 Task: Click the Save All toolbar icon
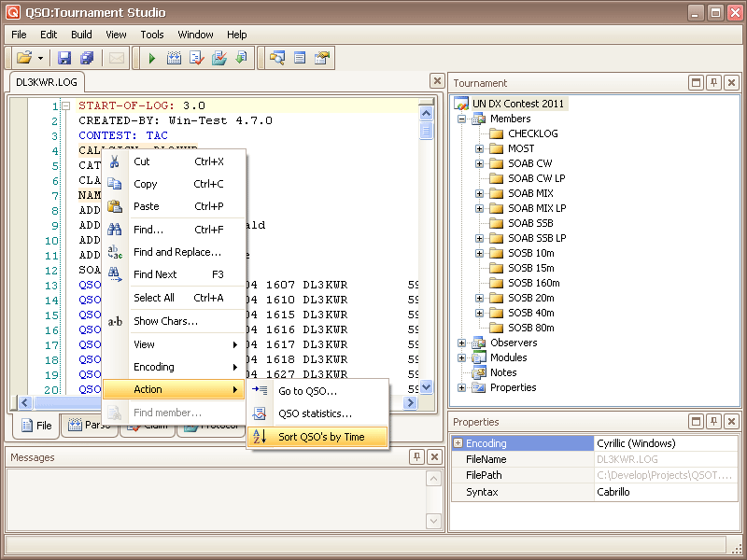[87, 58]
